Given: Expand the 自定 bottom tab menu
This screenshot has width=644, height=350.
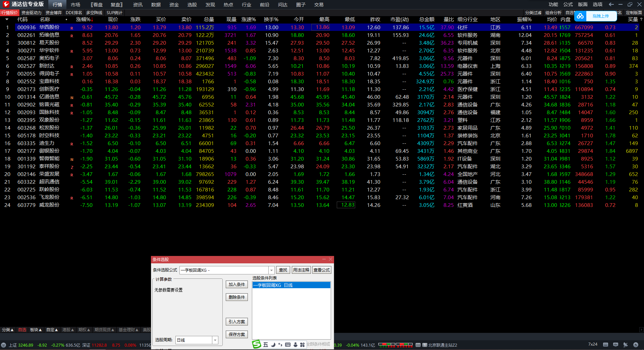Looking at the screenshot, I should [52, 330].
